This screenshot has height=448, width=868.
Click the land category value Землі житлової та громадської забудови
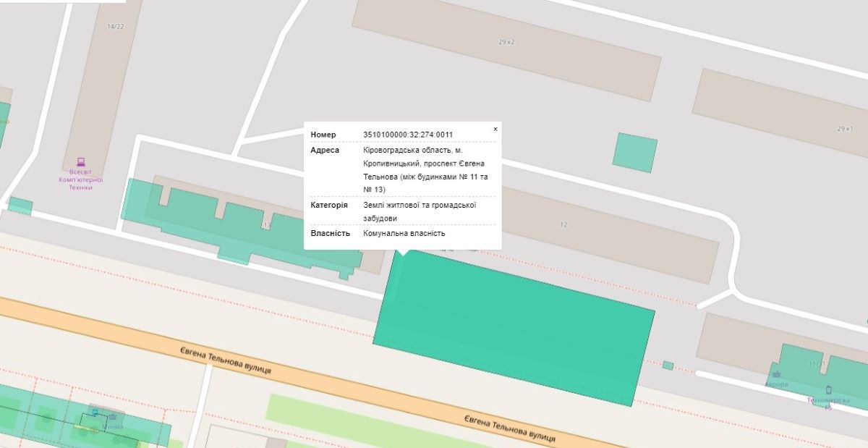pos(420,211)
